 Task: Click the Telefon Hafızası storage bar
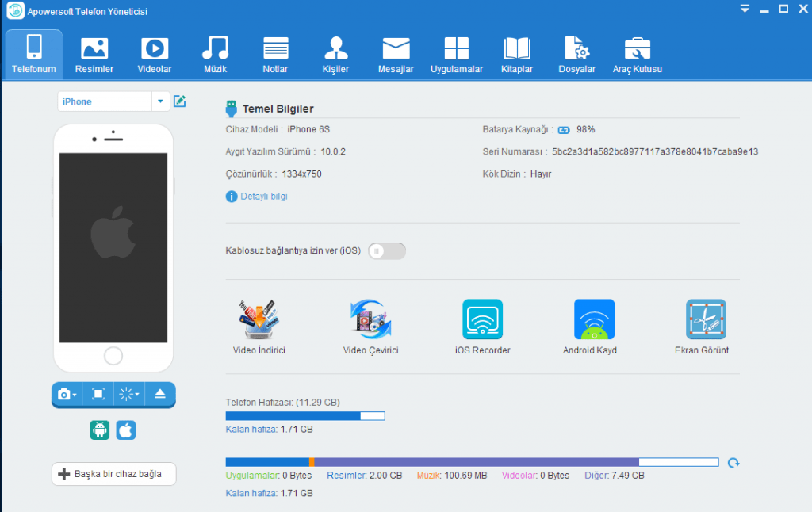click(x=305, y=415)
